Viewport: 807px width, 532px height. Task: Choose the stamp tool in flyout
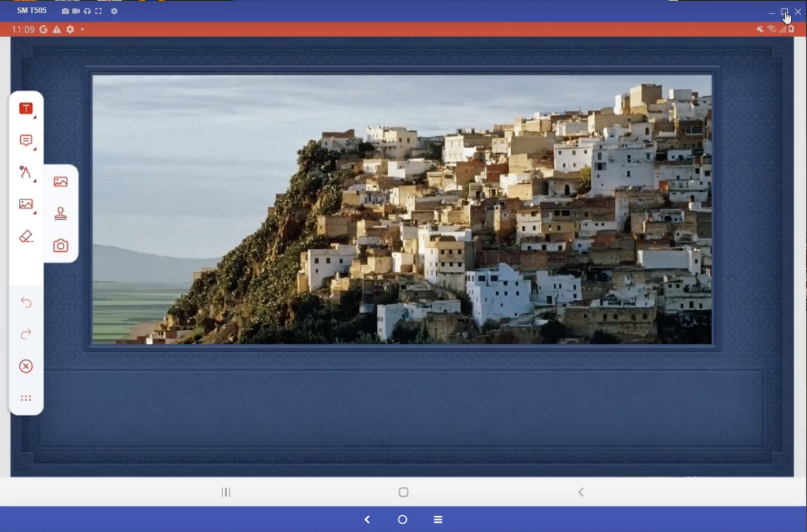61,213
